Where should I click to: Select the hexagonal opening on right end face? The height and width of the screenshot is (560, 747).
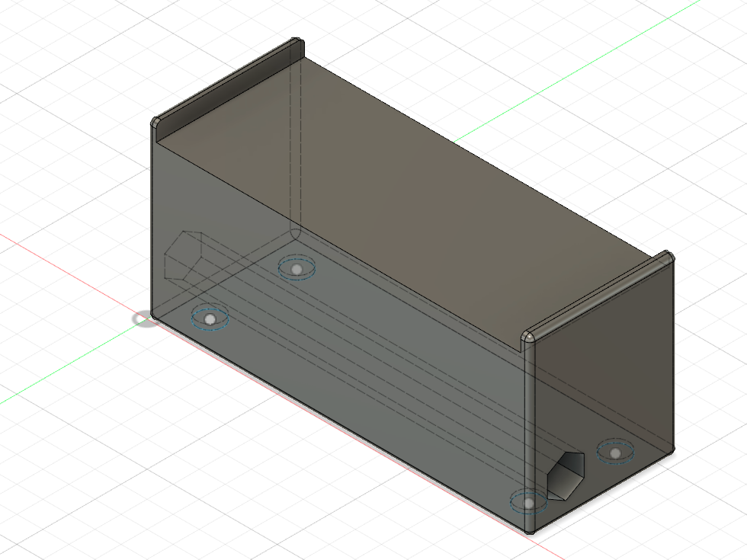click(566, 476)
